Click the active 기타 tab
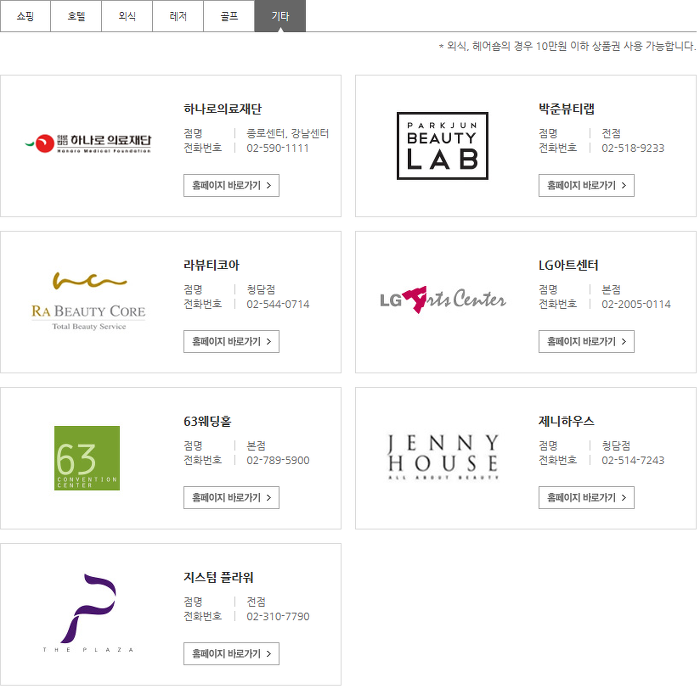 tap(280, 16)
